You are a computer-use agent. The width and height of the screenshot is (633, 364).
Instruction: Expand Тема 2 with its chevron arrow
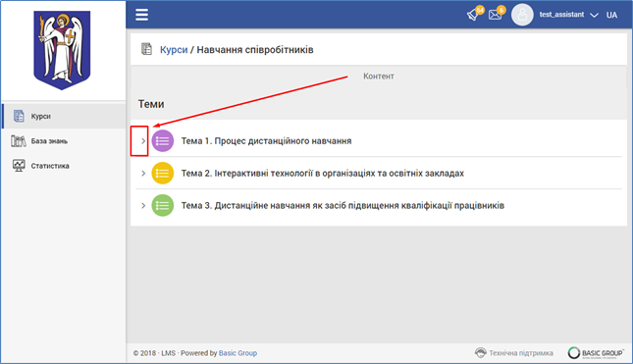click(143, 173)
